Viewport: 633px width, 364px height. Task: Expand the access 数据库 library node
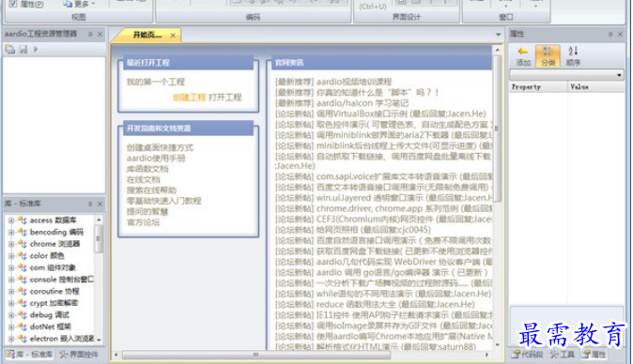tap(11, 220)
